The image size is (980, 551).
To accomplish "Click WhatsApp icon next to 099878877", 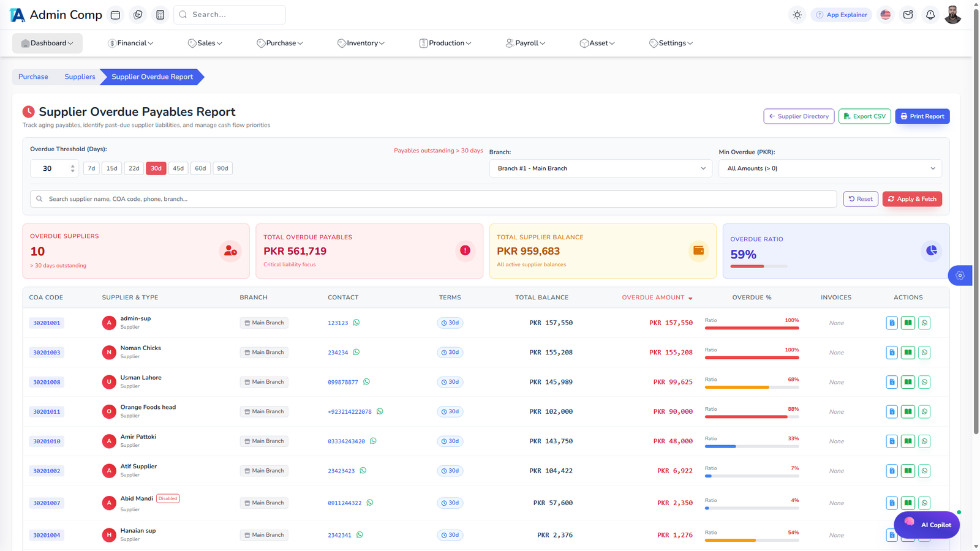I will (366, 382).
